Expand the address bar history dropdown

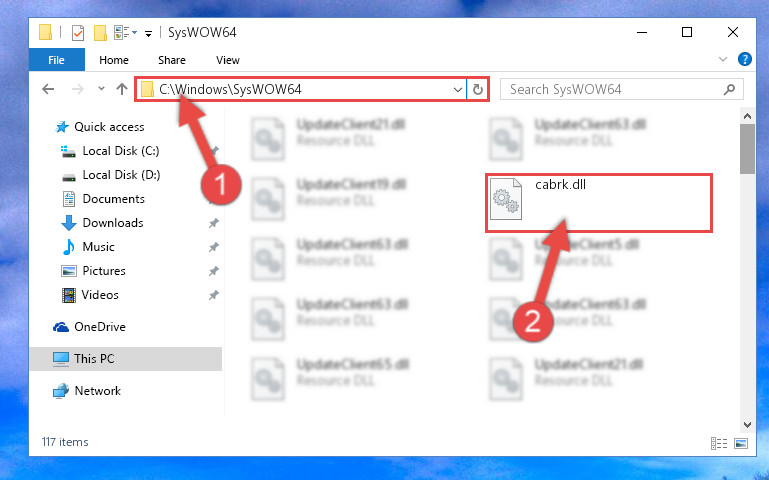tap(458, 90)
